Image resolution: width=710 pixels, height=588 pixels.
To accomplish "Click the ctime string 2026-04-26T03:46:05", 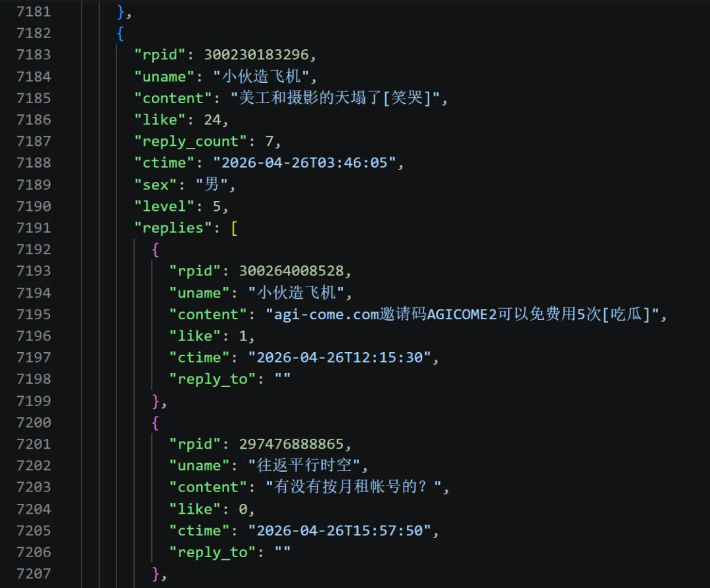I will (x=305, y=163).
